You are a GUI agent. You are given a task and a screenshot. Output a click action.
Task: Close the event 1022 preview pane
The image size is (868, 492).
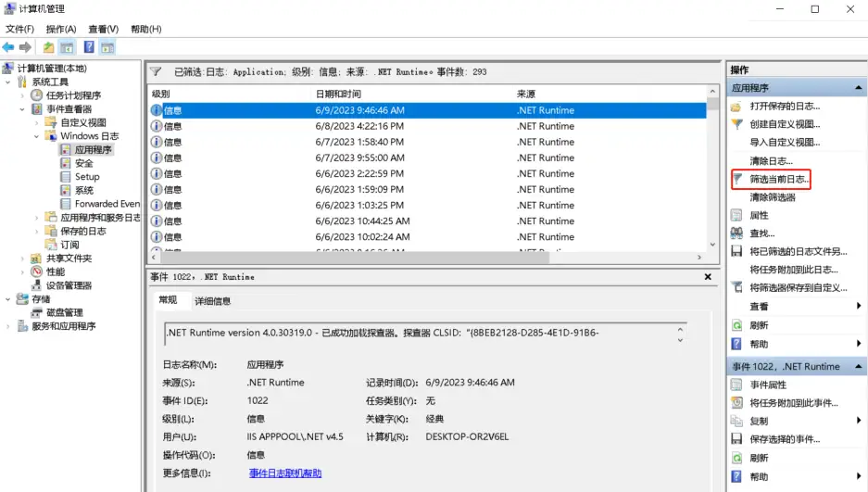pos(708,277)
